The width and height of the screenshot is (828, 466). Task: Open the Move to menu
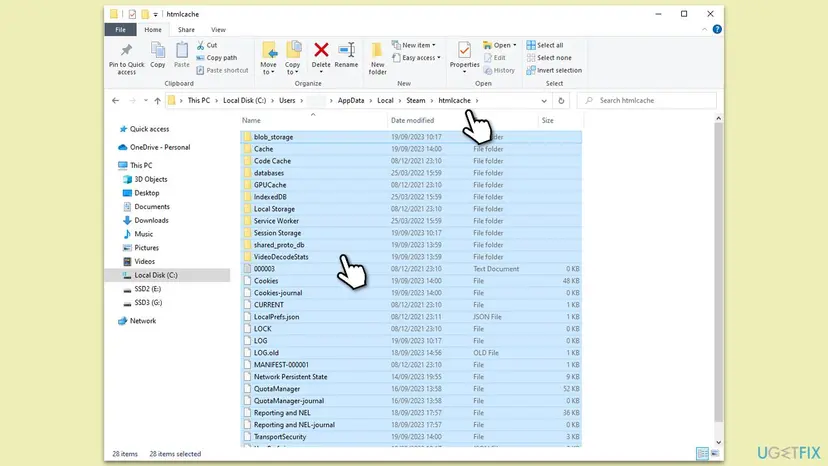click(x=268, y=58)
